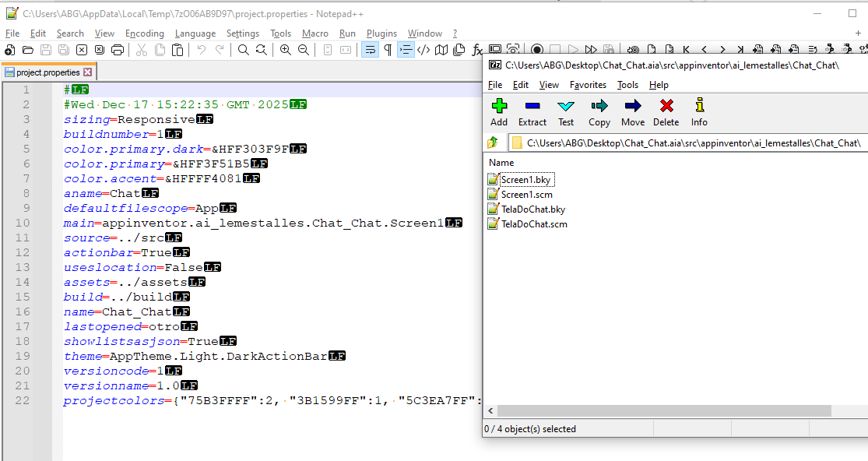
Task: Click the Name column header
Action: point(501,163)
